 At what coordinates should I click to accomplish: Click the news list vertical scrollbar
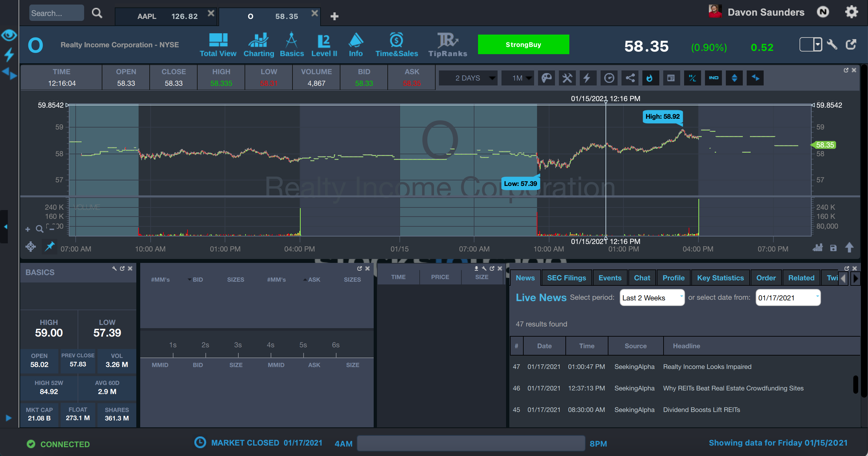tap(855, 384)
